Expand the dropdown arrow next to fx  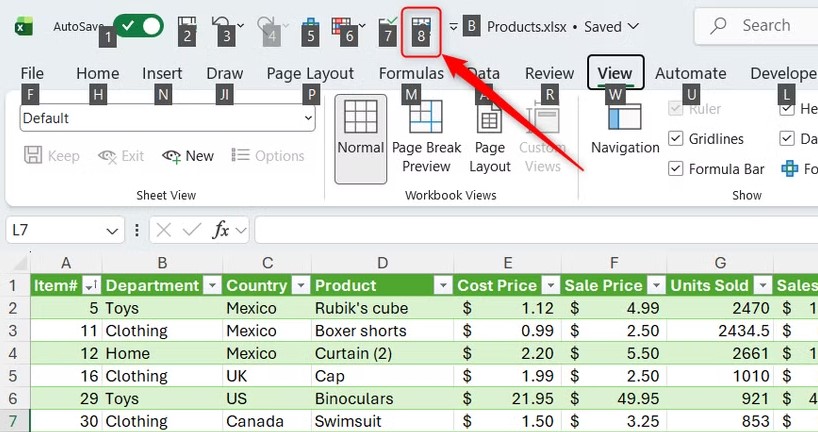click(x=240, y=230)
